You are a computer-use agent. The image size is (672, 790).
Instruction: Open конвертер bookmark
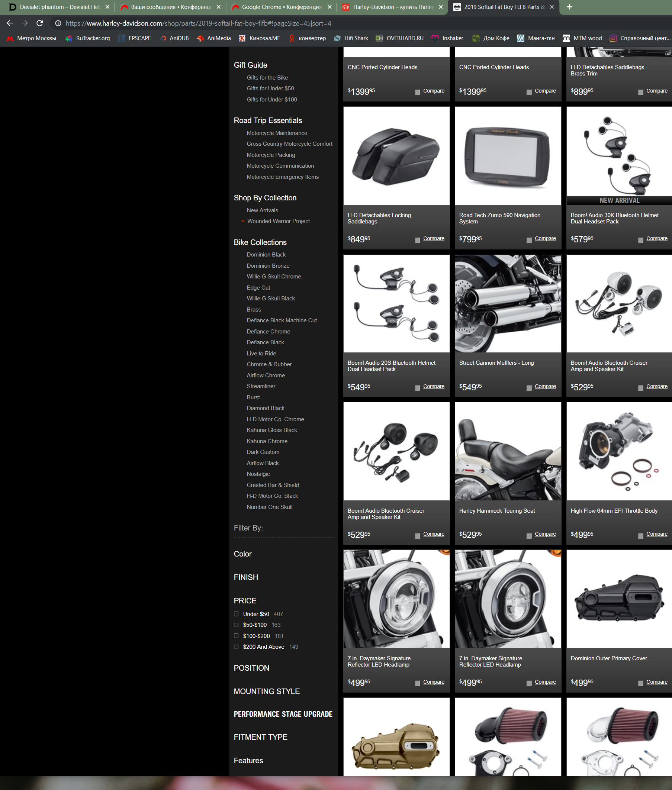pos(307,38)
